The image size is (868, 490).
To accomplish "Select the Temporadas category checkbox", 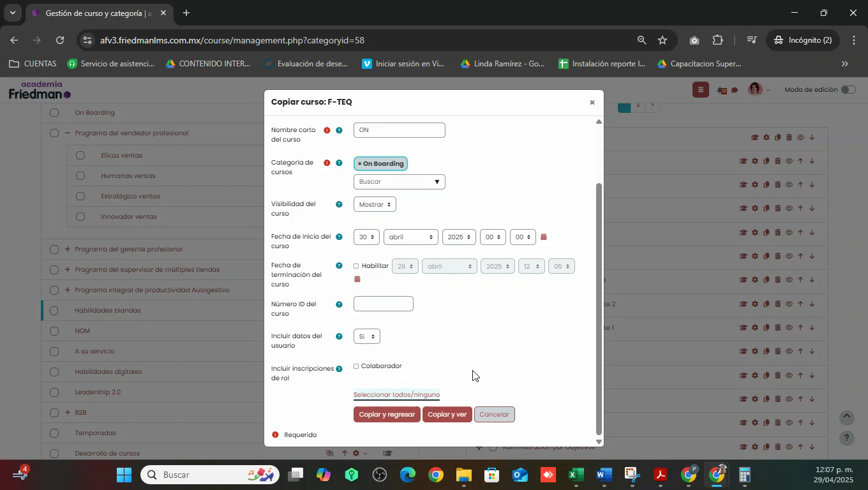I will (54, 433).
